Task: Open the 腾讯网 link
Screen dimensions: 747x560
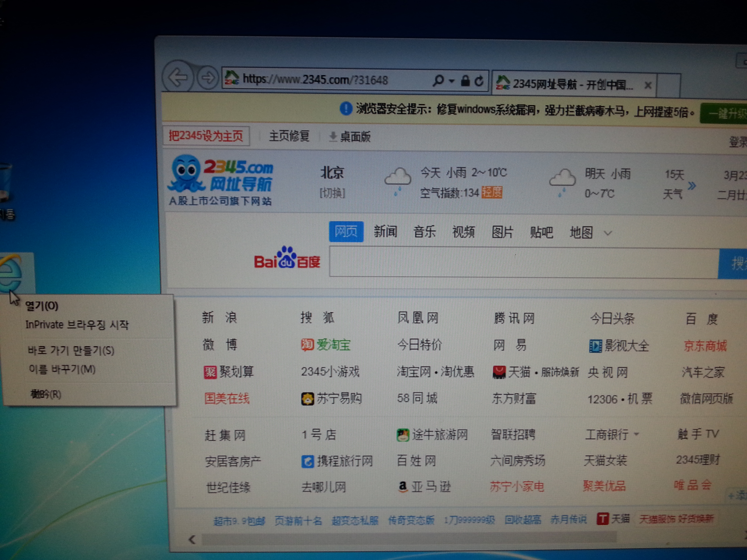Action: (514, 318)
